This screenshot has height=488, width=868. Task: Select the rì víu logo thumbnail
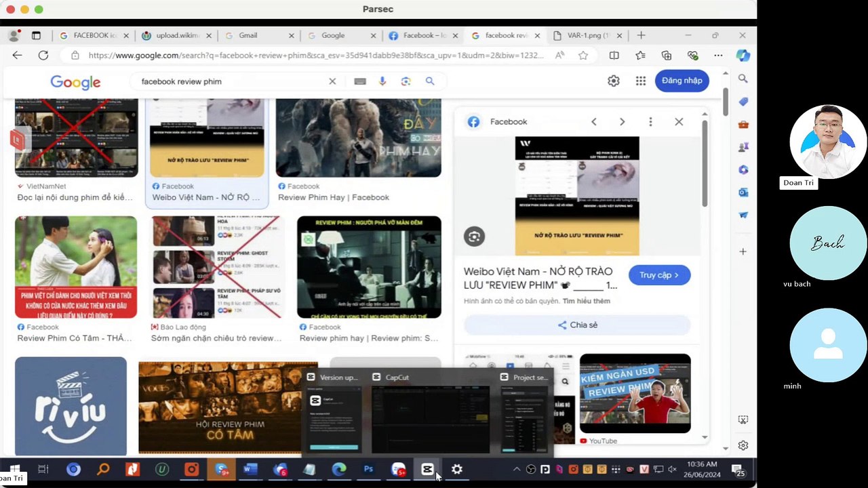(x=71, y=406)
